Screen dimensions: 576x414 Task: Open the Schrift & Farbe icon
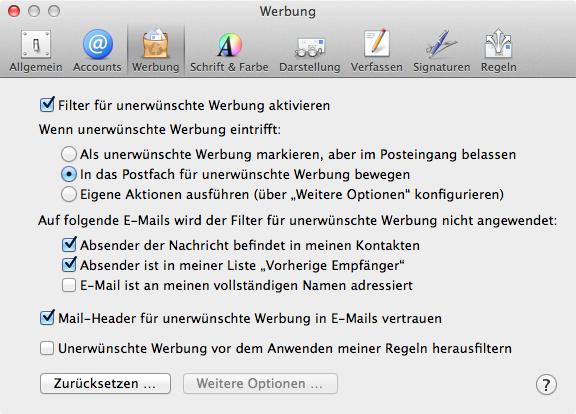(x=229, y=45)
